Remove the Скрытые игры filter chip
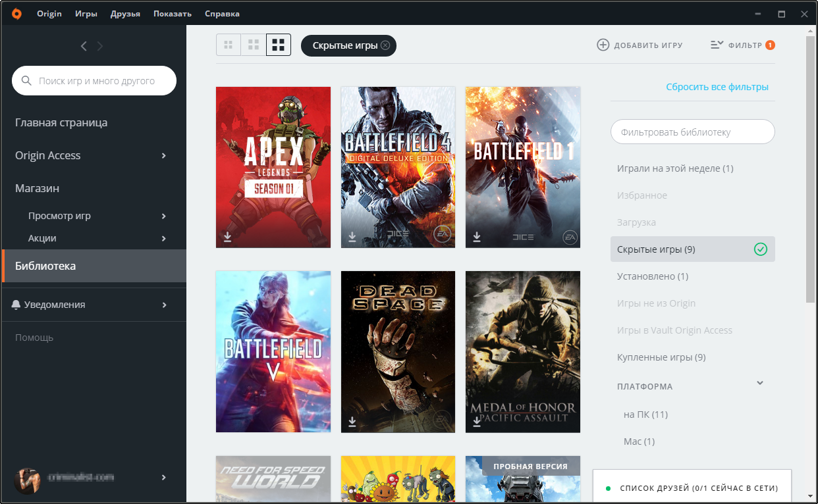 tap(385, 45)
